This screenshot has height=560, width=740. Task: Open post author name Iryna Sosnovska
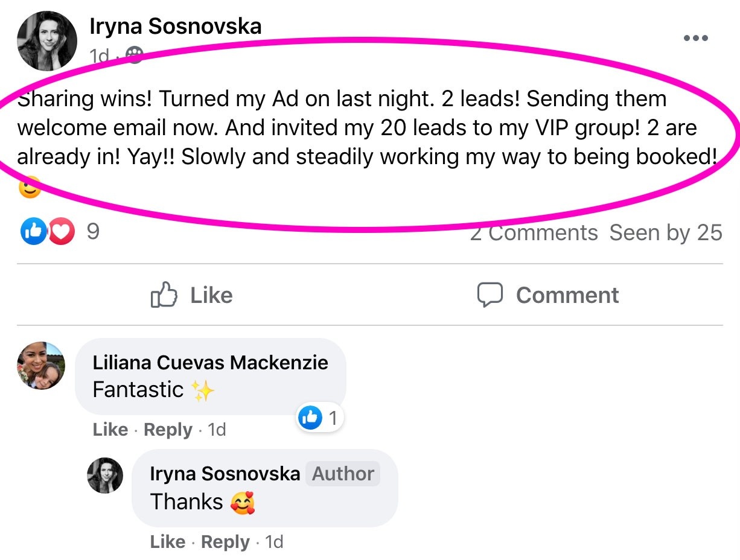coord(175,26)
